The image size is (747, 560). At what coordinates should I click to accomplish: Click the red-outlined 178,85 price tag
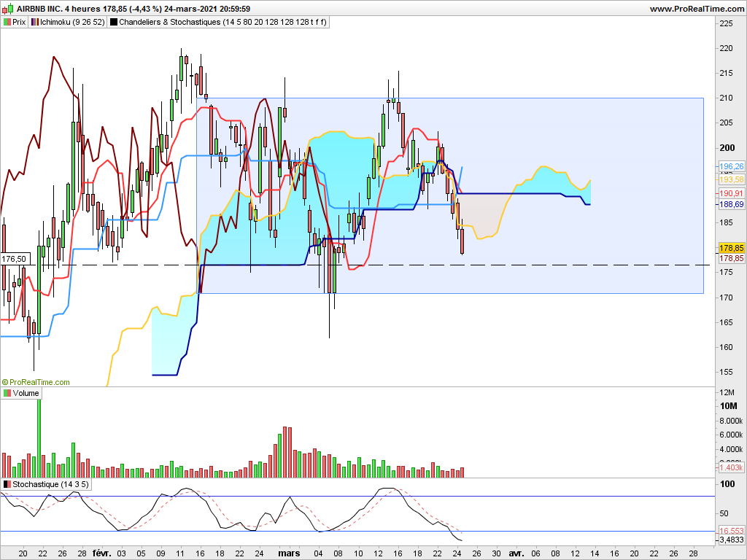pyautogui.click(x=731, y=258)
